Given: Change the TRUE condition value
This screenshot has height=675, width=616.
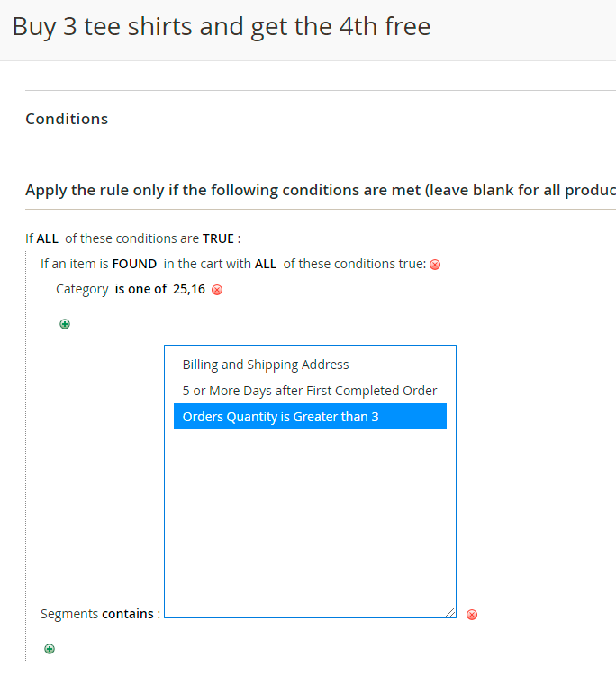Looking at the screenshot, I should (x=218, y=238).
